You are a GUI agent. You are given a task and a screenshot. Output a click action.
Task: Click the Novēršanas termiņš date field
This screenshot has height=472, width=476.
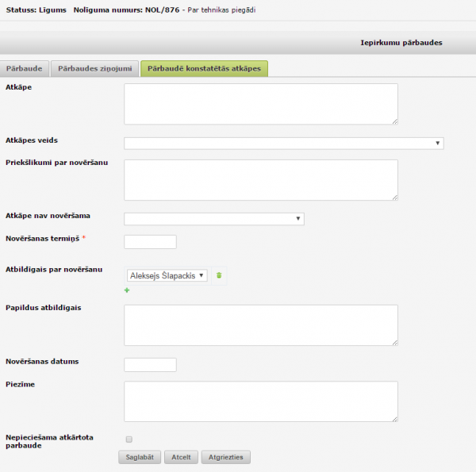[x=151, y=242]
